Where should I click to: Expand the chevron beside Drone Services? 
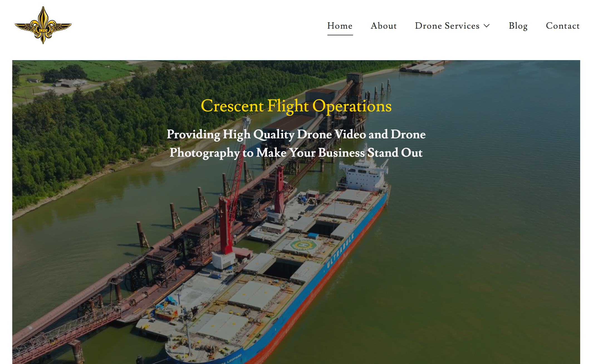pos(487,26)
